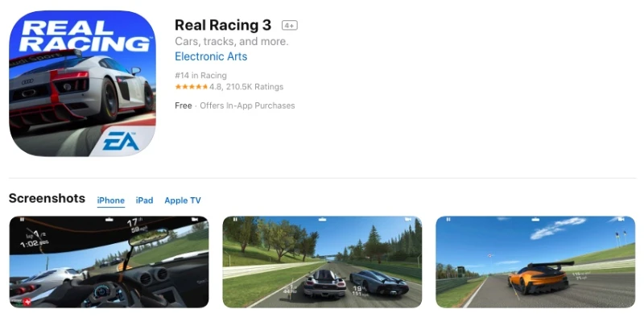The width and height of the screenshot is (644, 326).
Task: Click the pause icon in the first screenshot
Action: coord(23,220)
